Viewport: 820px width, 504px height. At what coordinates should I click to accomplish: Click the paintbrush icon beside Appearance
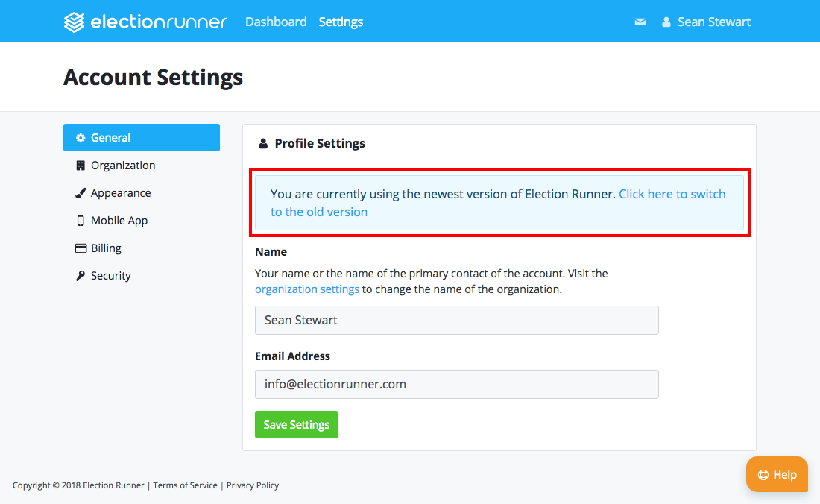81,193
